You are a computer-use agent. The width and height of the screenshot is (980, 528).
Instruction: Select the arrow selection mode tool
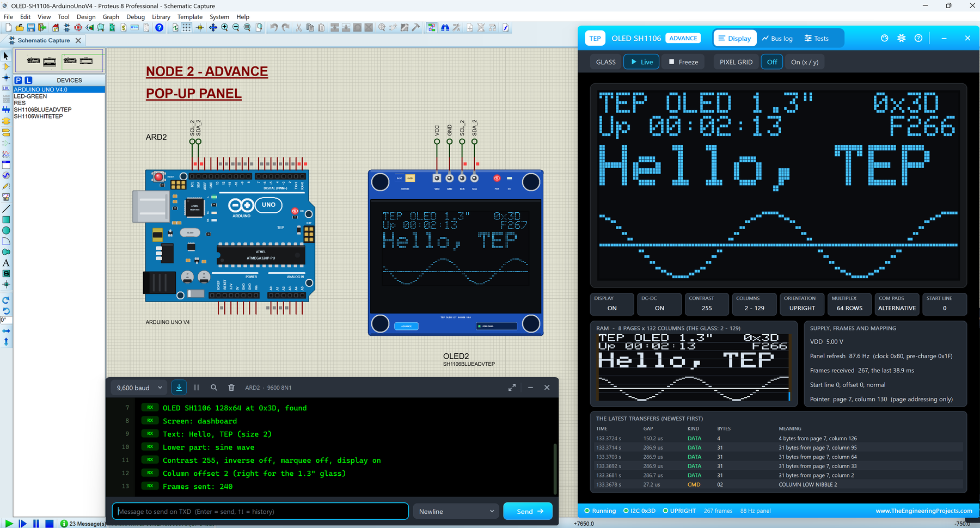(6, 56)
